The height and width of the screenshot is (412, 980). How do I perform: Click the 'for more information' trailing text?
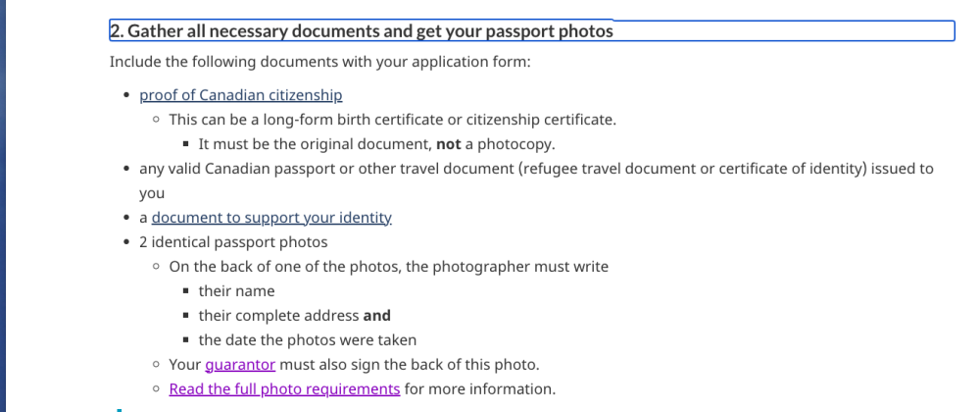[480, 388]
